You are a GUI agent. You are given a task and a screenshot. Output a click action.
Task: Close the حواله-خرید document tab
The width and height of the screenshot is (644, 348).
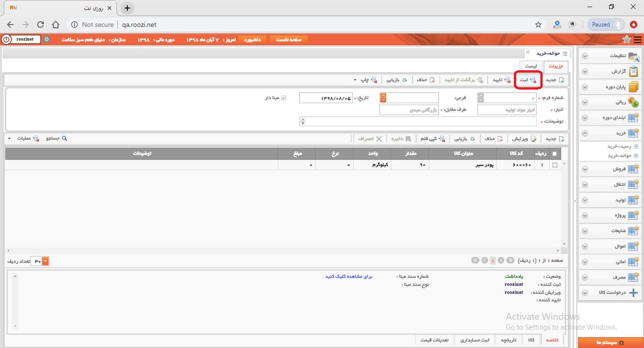tap(528, 51)
